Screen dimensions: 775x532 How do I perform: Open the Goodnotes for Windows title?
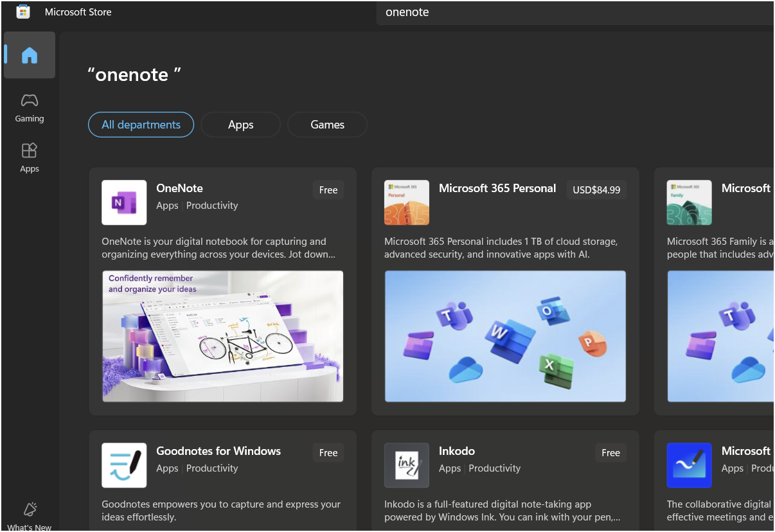point(218,451)
